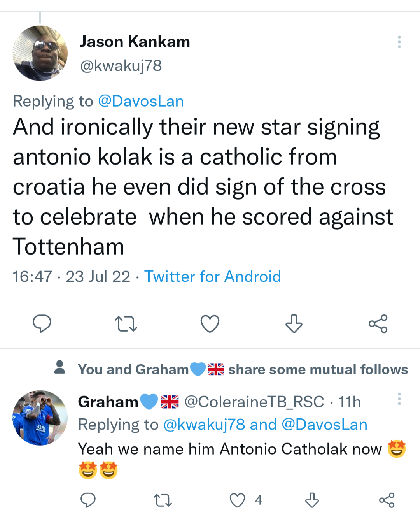Screen dimensions: 420x518
Task: Tap @kwakuj78 mention in Graham's reply
Action: click(x=204, y=425)
